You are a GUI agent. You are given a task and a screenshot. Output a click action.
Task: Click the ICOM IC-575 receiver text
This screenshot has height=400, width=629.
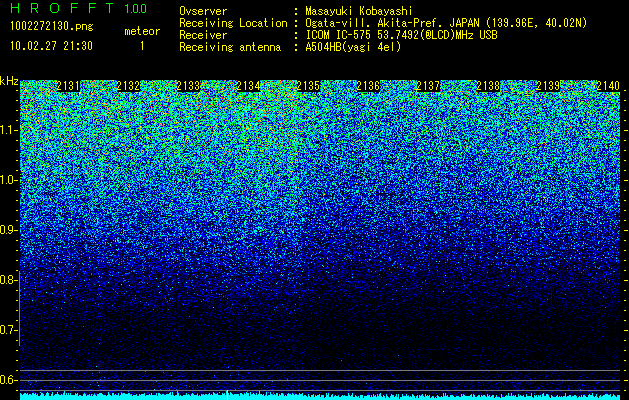[401, 35]
